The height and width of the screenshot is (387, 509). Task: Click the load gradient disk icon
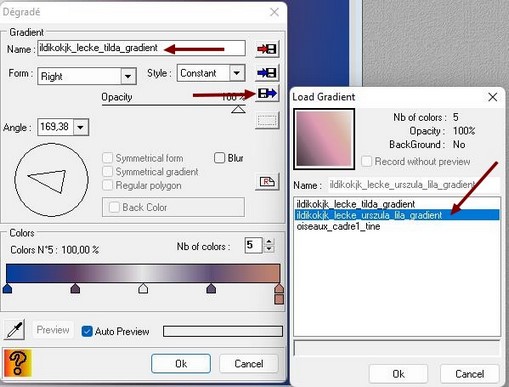pyautogui.click(x=267, y=94)
